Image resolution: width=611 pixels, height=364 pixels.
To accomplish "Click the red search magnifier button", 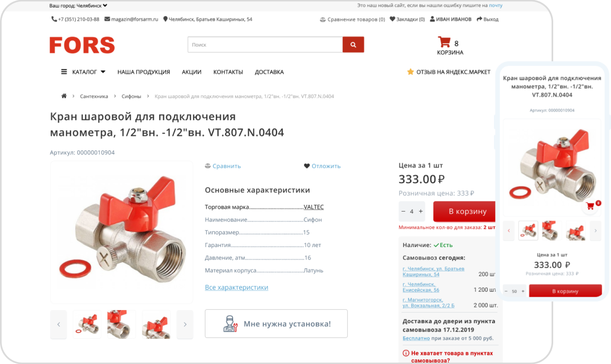I will click(x=353, y=45).
